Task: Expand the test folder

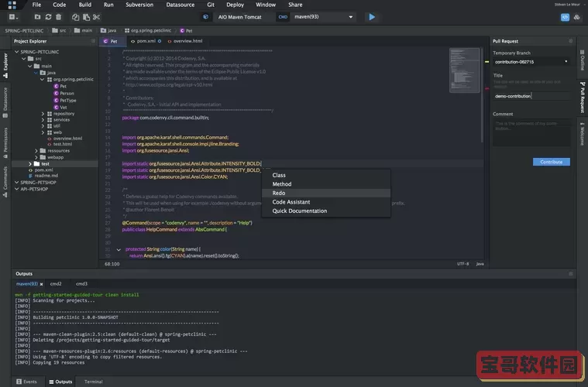Action: [30, 164]
